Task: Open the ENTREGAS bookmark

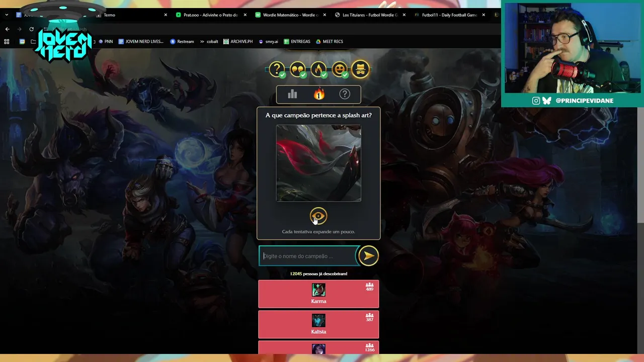Action: [x=297, y=42]
